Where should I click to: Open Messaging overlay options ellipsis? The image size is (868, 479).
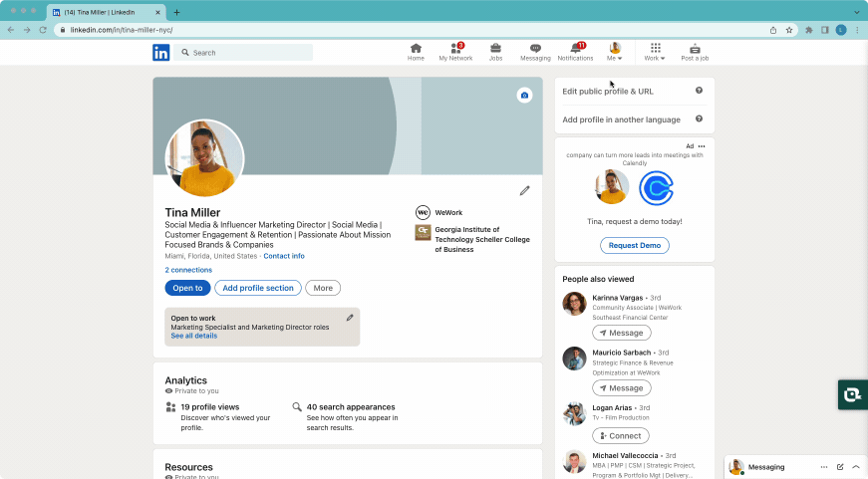pos(824,467)
